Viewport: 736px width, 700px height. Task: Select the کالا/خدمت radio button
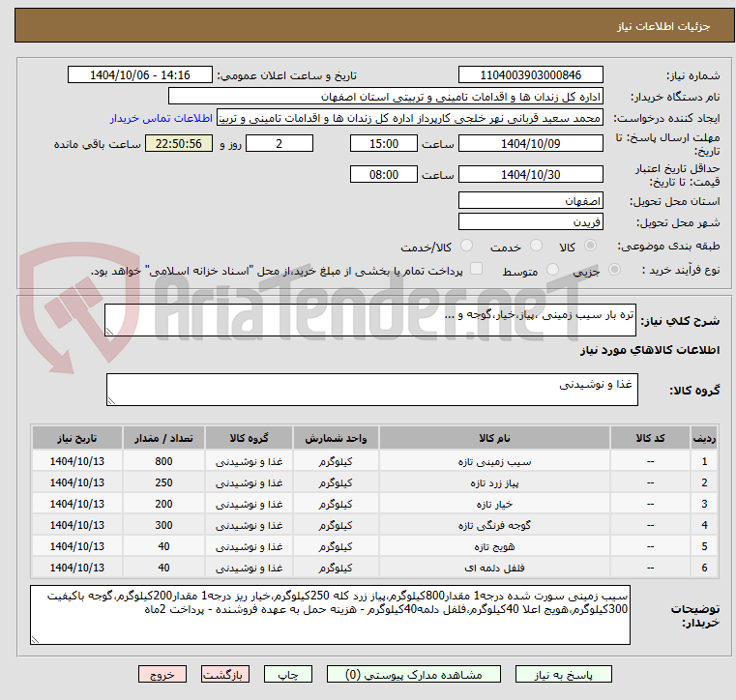(x=466, y=246)
